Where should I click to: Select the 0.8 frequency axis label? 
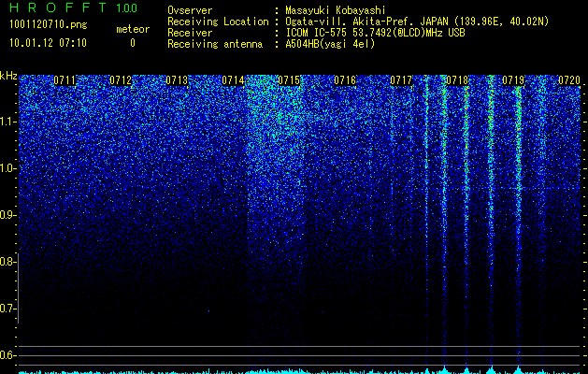pyautogui.click(x=7, y=262)
